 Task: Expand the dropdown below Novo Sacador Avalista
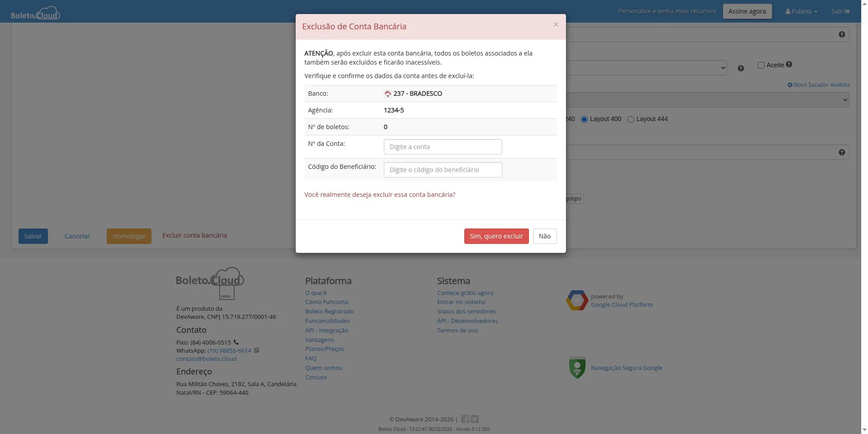click(x=708, y=100)
